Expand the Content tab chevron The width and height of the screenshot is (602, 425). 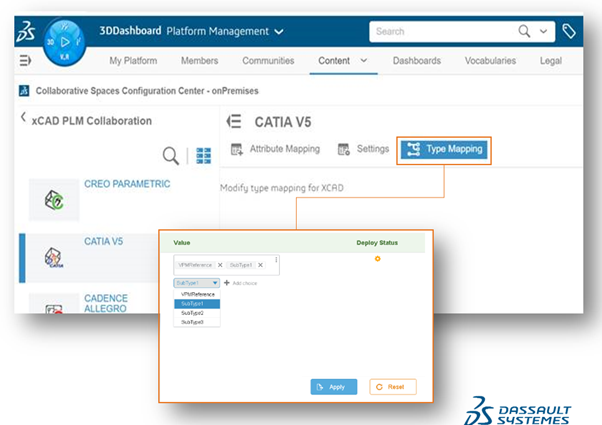pyautogui.click(x=363, y=61)
